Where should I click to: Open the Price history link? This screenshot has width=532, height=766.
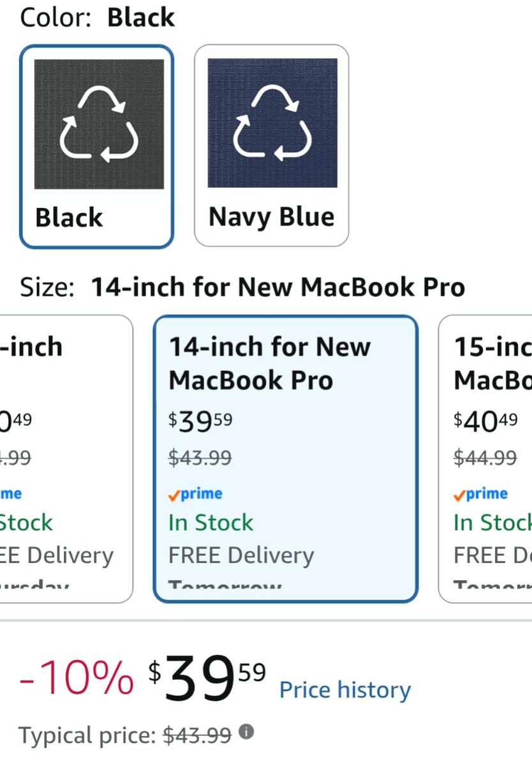[x=345, y=690]
